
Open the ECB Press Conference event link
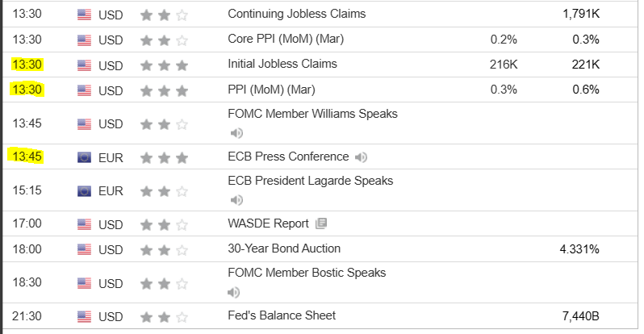pyautogui.click(x=288, y=157)
